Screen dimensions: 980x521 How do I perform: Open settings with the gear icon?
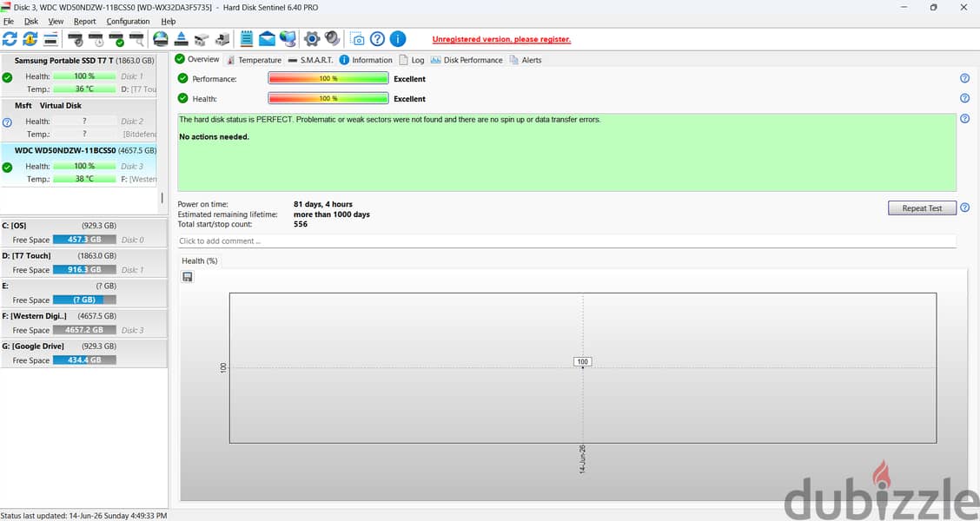click(312, 39)
